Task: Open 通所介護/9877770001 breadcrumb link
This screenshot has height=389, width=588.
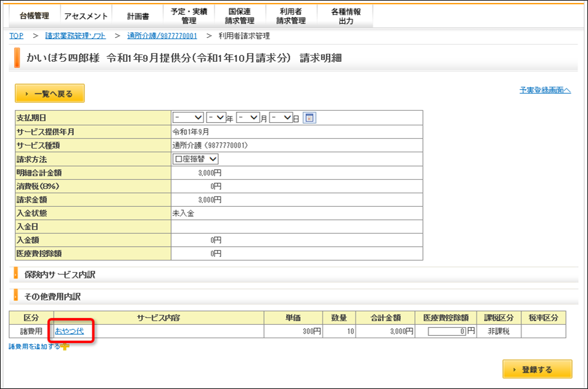Action: tap(162, 35)
